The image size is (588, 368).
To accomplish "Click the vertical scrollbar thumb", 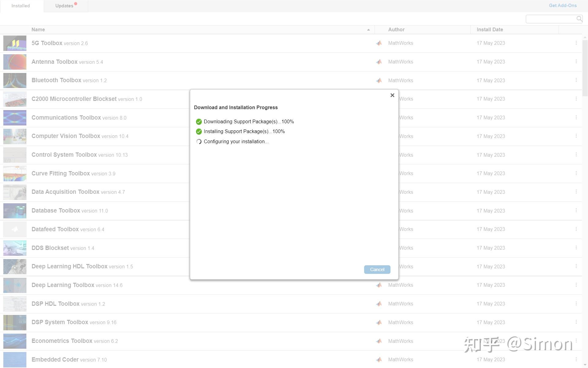I will pos(585,67).
